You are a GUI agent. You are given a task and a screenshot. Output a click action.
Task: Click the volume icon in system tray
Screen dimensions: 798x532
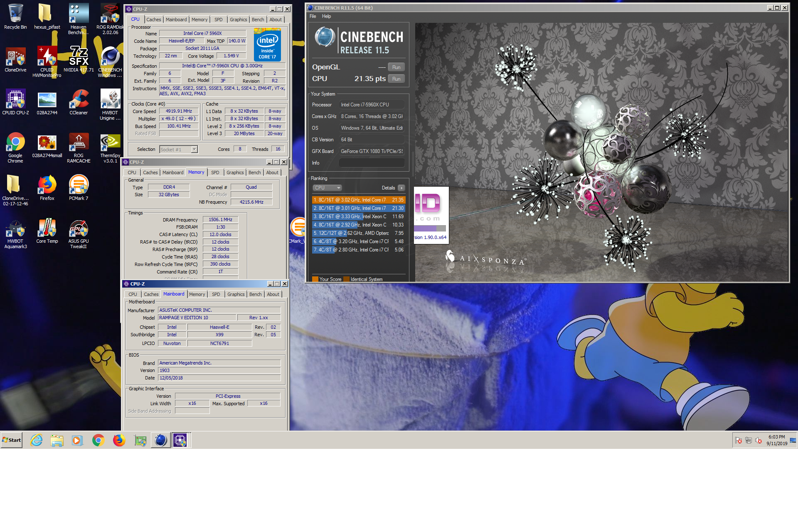759,440
